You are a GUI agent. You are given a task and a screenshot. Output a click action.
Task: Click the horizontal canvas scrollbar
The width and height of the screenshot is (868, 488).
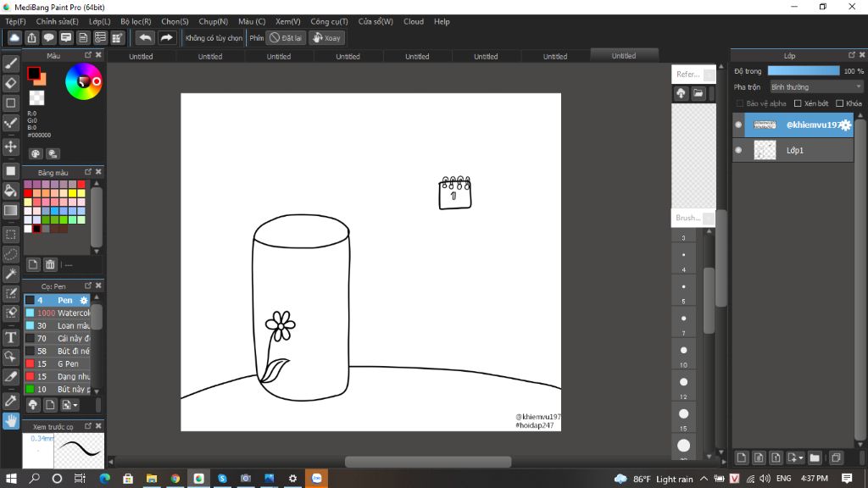click(428, 462)
